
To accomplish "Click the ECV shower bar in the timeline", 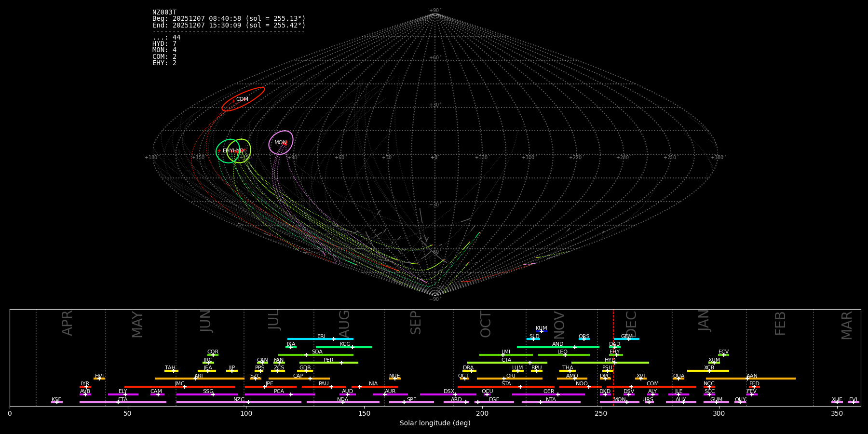I will click(723, 355).
